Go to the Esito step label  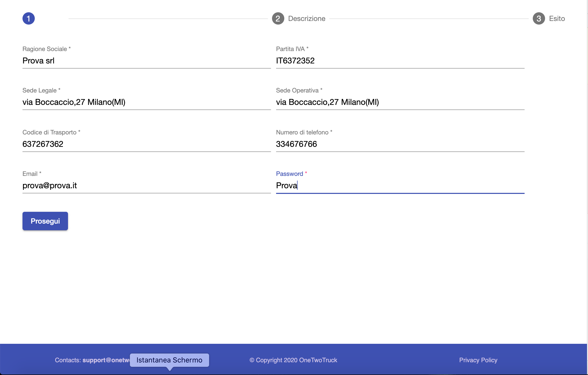pos(557,18)
